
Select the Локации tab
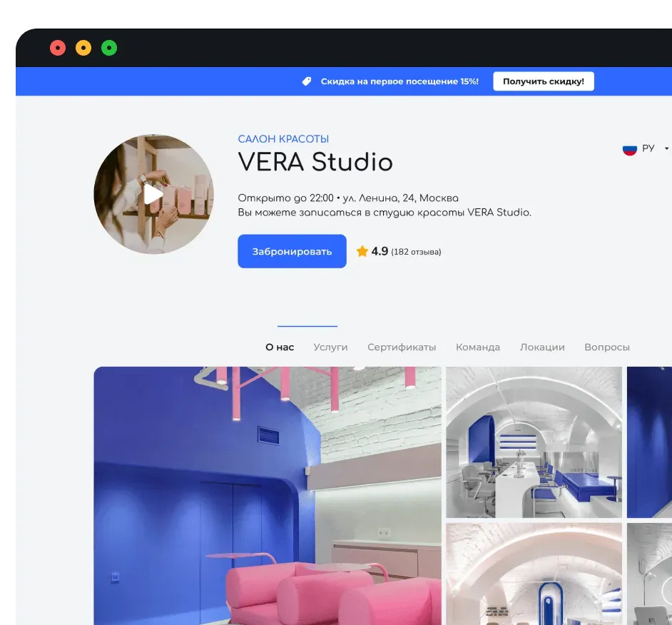point(542,347)
